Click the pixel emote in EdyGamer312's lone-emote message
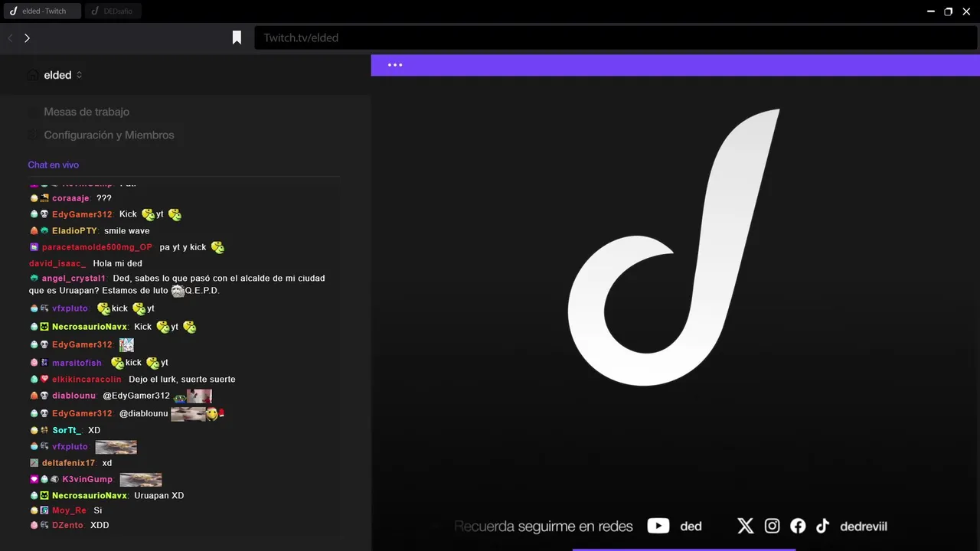Viewport: 980px width, 551px height. click(126, 345)
